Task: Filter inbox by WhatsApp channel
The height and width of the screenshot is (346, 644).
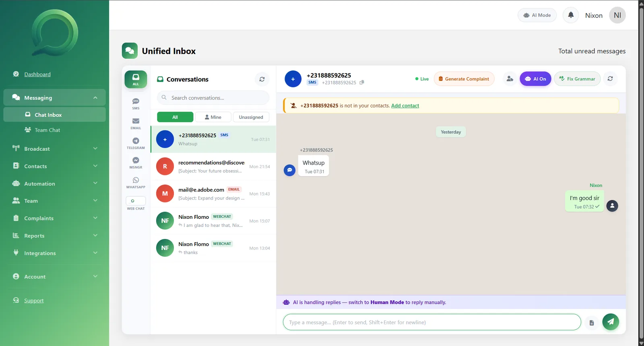Action: [136, 183]
